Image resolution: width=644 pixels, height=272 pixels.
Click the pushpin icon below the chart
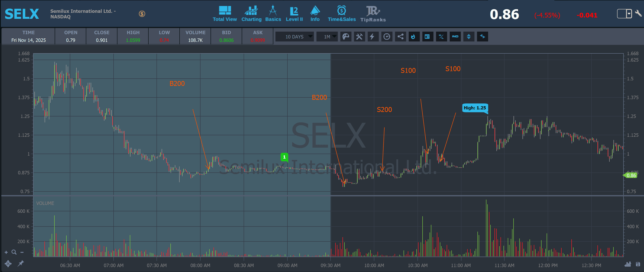click(x=20, y=263)
